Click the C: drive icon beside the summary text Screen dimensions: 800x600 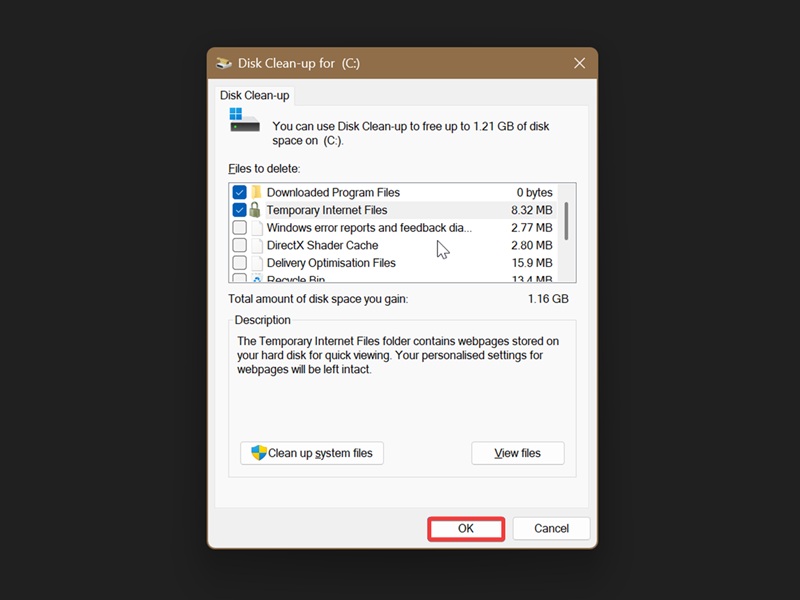coord(244,120)
